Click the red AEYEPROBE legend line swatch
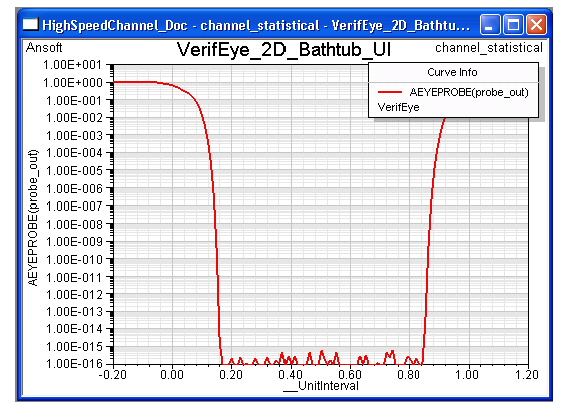 (390, 92)
